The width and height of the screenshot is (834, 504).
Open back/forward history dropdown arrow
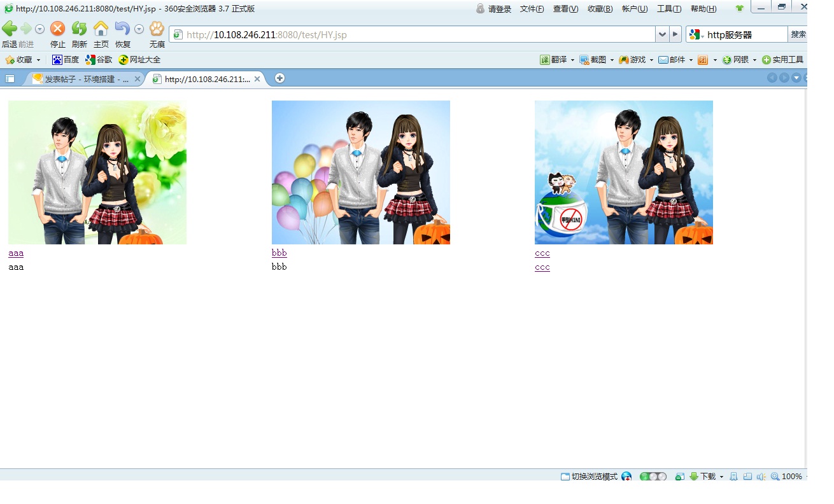[39, 29]
